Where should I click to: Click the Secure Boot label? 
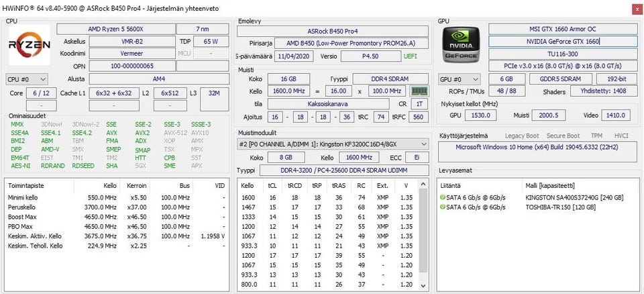tap(563, 136)
